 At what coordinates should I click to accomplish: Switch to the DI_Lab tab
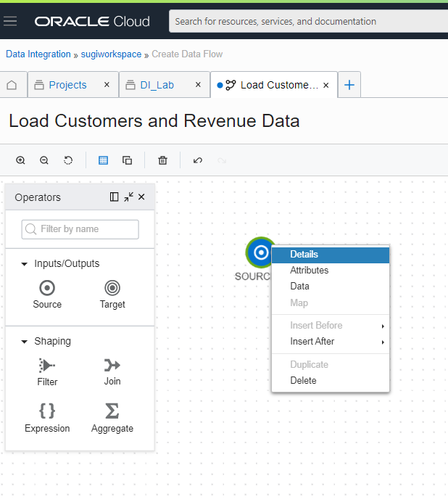(x=157, y=85)
